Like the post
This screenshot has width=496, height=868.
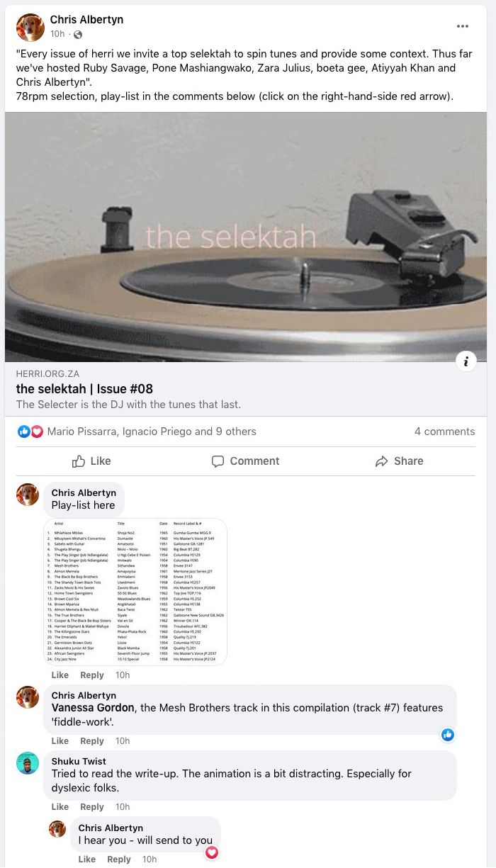point(91,461)
